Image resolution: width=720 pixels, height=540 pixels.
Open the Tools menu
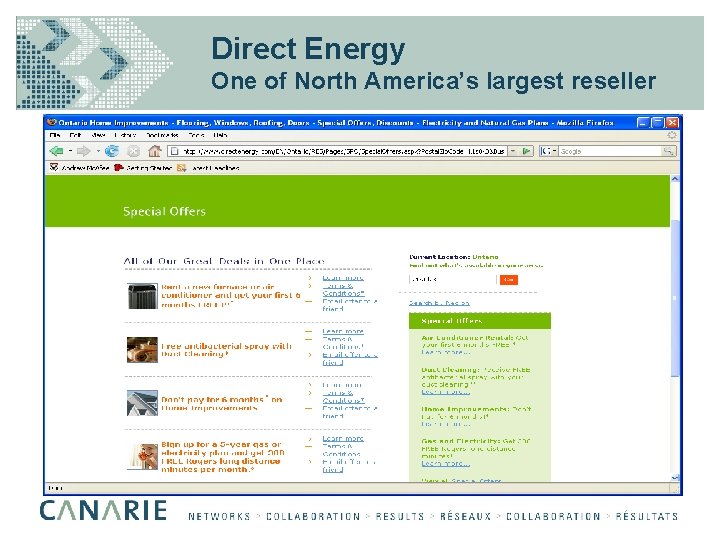pos(196,135)
